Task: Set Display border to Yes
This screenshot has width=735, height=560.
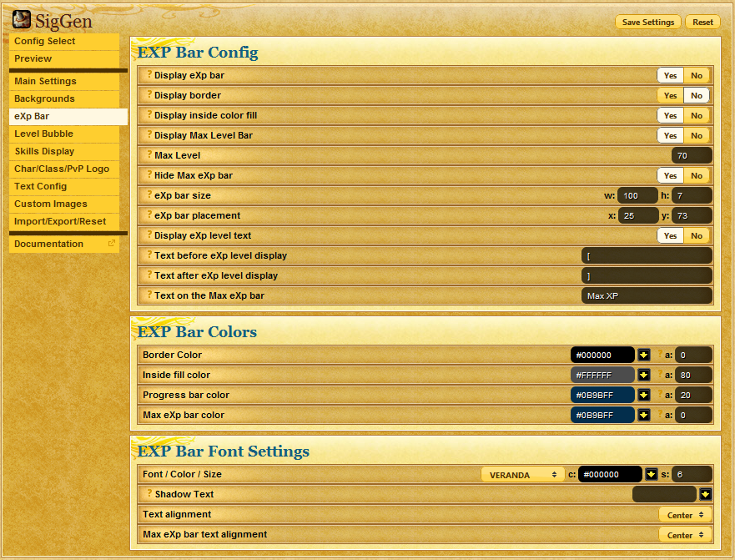Action: (670, 95)
